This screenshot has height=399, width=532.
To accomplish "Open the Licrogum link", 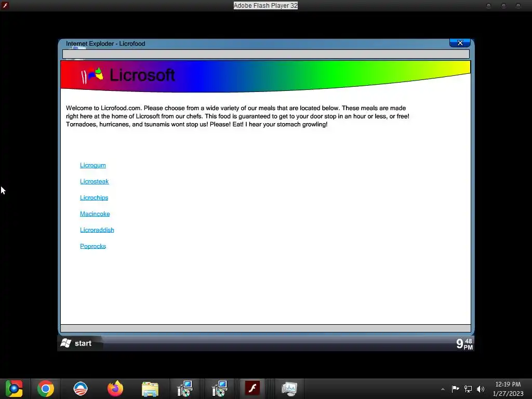I will point(93,165).
